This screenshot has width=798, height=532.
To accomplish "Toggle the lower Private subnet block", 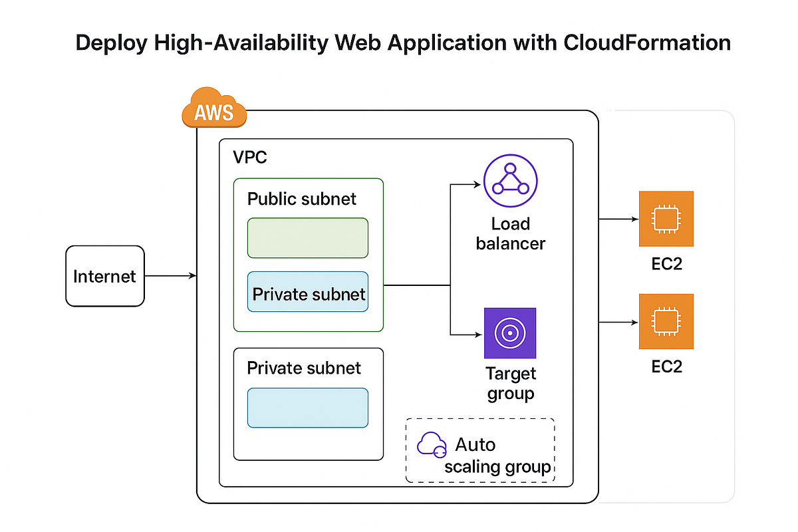I will [308, 407].
